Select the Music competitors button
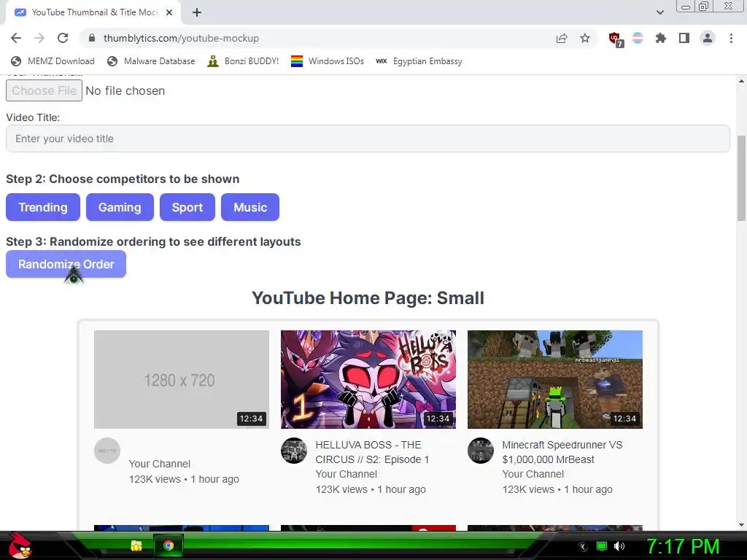The height and width of the screenshot is (560, 747). point(250,207)
